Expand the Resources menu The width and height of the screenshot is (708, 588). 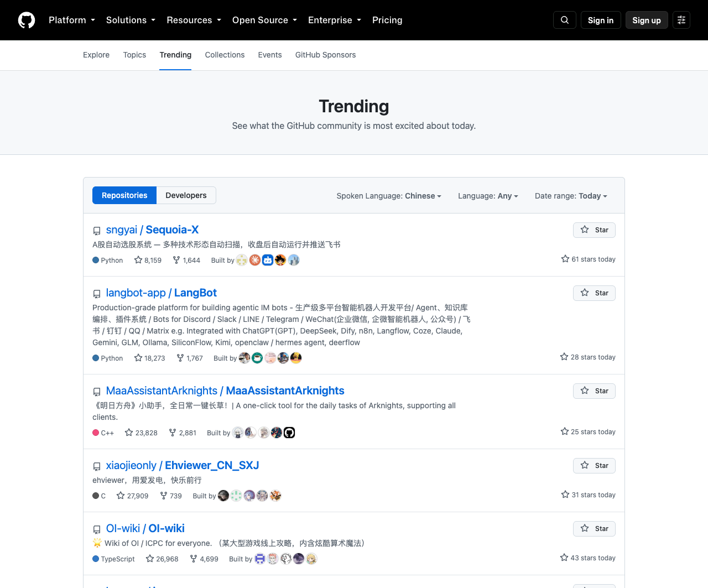[x=194, y=20]
